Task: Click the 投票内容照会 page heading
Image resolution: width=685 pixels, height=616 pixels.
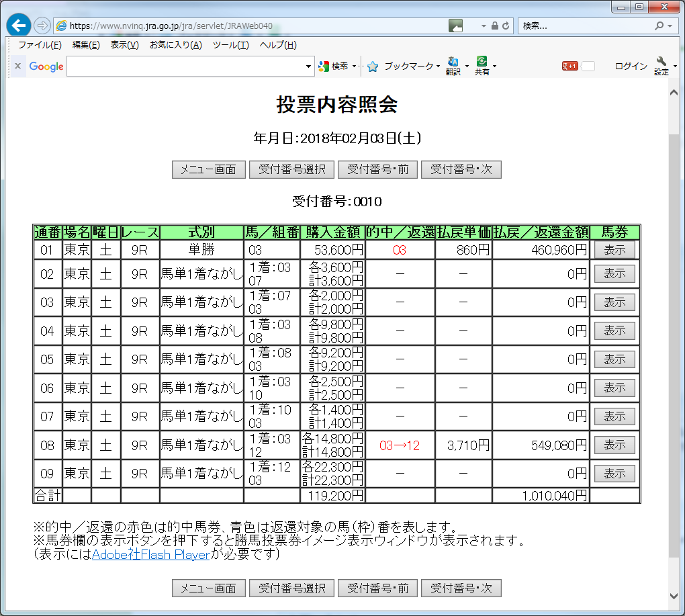Action: click(337, 104)
